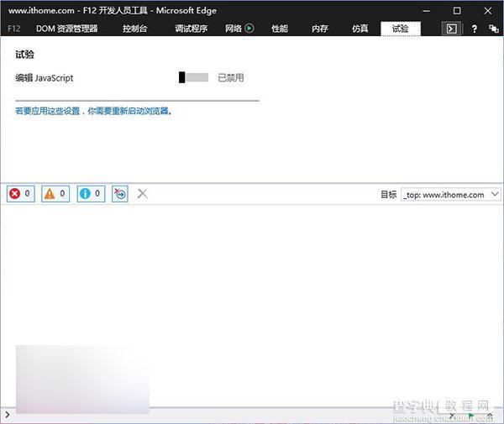The height and width of the screenshot is (424, 504).
Task: Click the console input prompt chevron
Action: pyautogui.click(x=7, y=415)
